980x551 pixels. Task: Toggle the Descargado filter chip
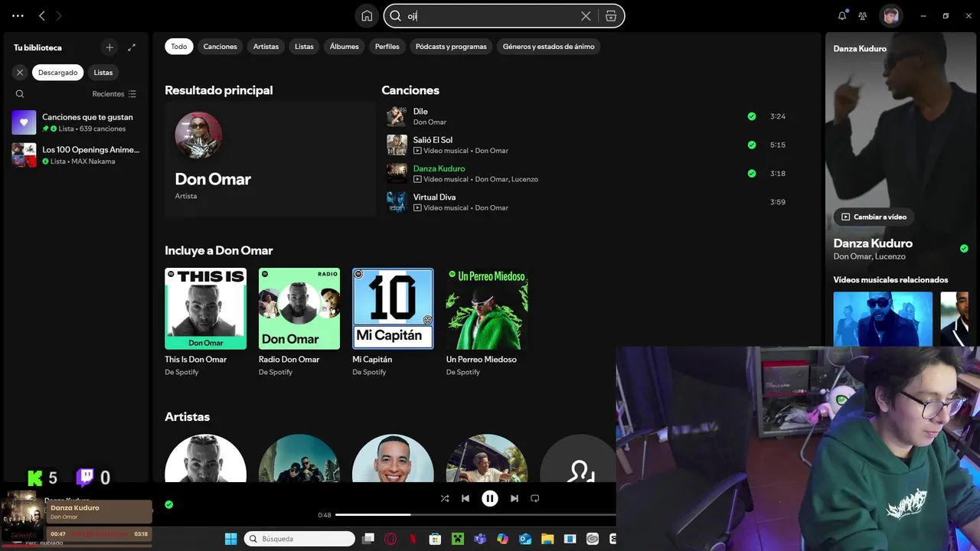58,73
